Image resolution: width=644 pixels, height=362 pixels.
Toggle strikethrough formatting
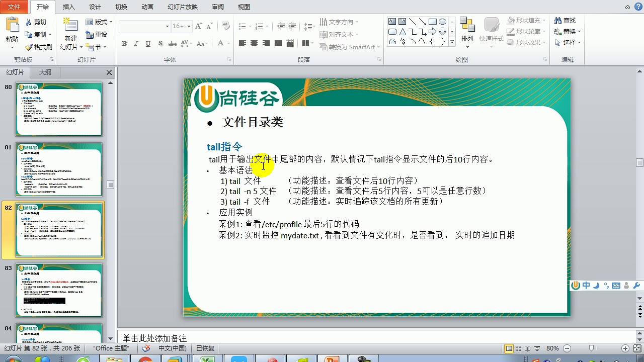click(x=173, y=44)
